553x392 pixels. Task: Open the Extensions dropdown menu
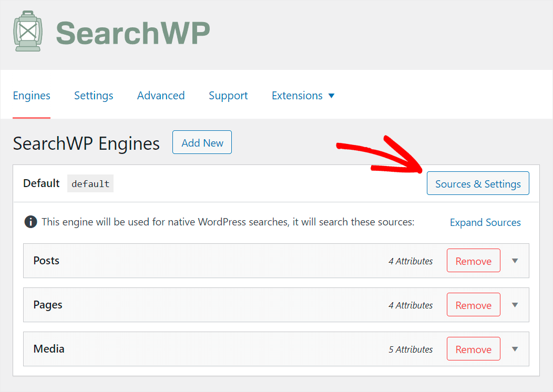(303, 96)
